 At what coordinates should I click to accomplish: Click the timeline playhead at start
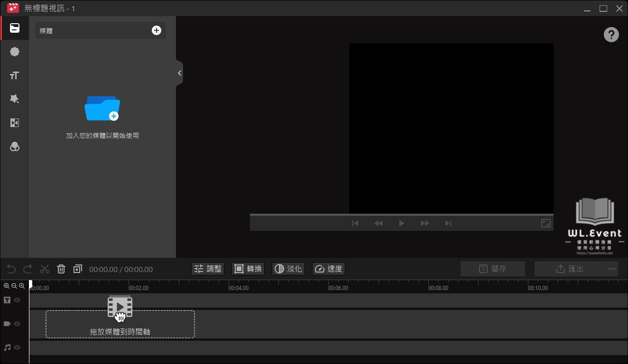coord(30,283)
